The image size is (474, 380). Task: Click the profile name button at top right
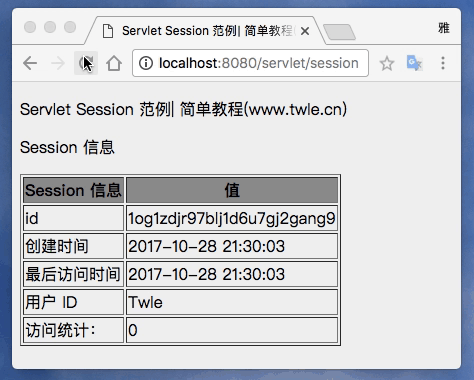[x=444, y=28]
